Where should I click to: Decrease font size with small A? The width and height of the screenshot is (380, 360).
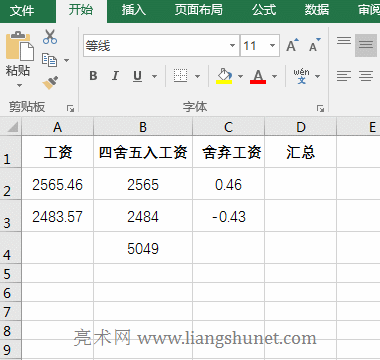pos(314,45)
